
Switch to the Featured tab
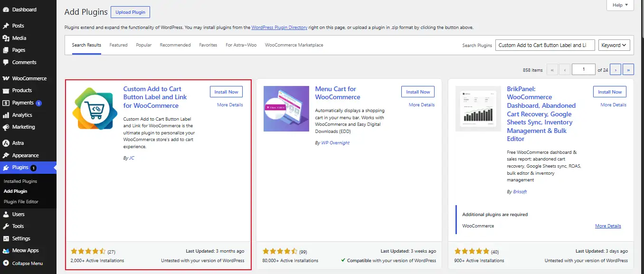[118, 45]
